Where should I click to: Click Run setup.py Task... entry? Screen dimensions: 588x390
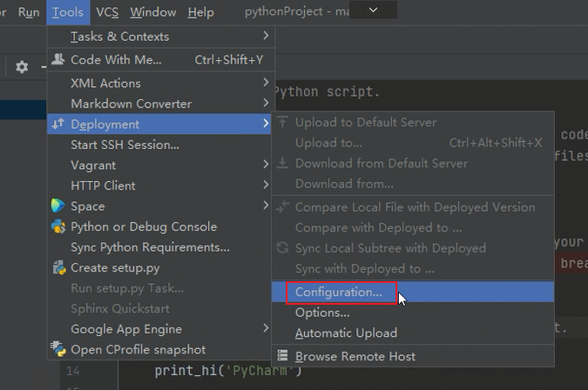coord(159,288)
